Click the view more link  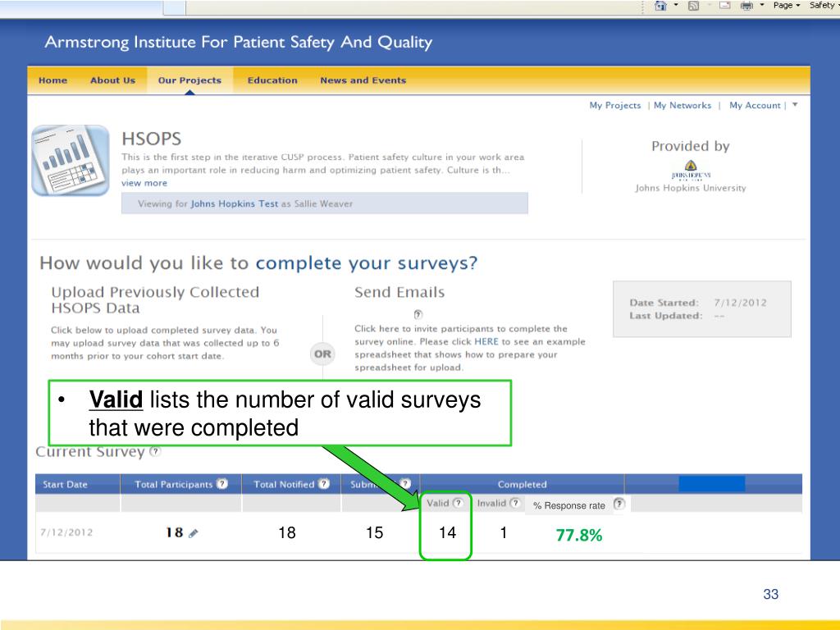(x=144, y=183)
